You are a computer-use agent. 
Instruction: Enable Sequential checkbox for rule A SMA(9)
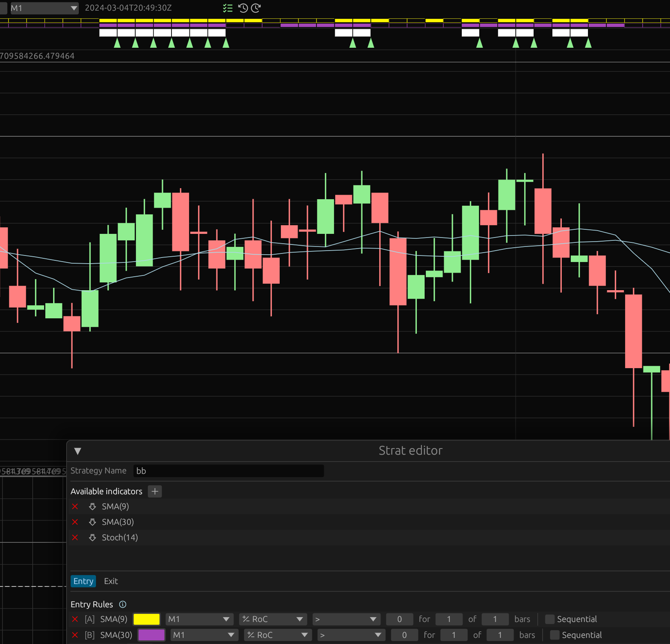click(550, 619)
